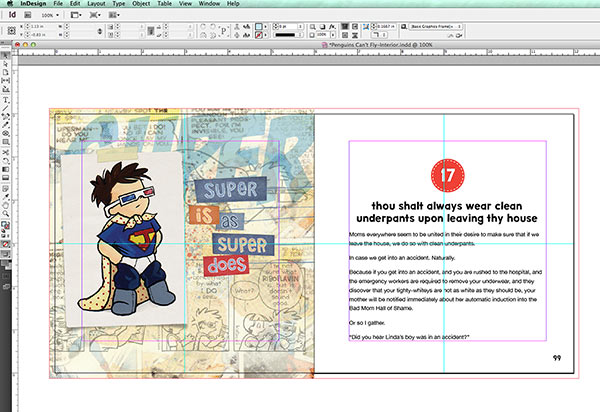Viewport: 600px width, 412px height.
Task: Click the Y position field
Action: (x=39, y=35)
